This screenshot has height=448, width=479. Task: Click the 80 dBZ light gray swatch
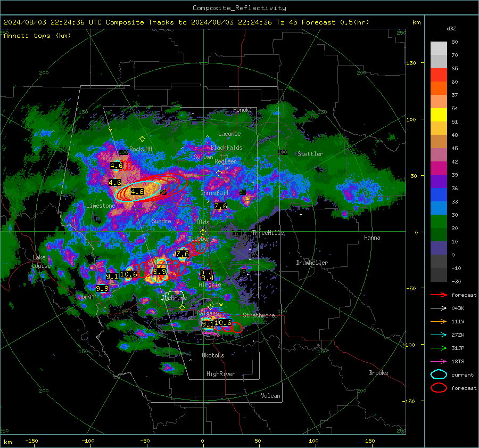click(x=439, y=48)
